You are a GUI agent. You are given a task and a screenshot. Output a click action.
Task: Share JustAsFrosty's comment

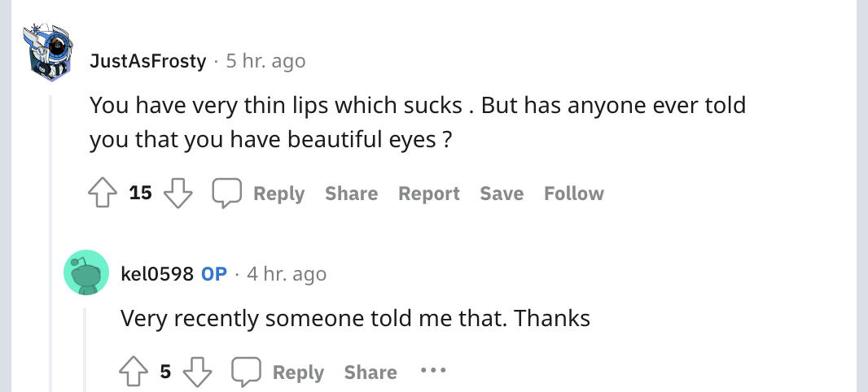point(352,194)
